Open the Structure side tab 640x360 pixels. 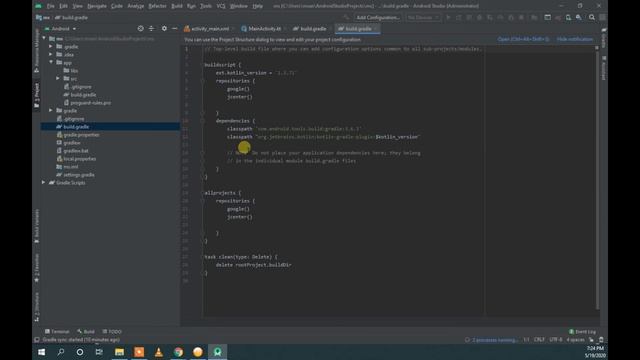click(37, 307)
